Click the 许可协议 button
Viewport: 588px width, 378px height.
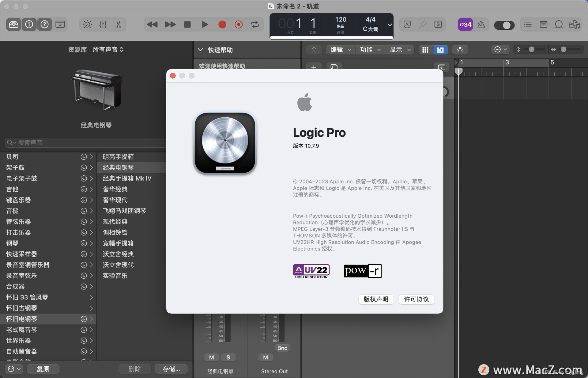pos(416,299)
